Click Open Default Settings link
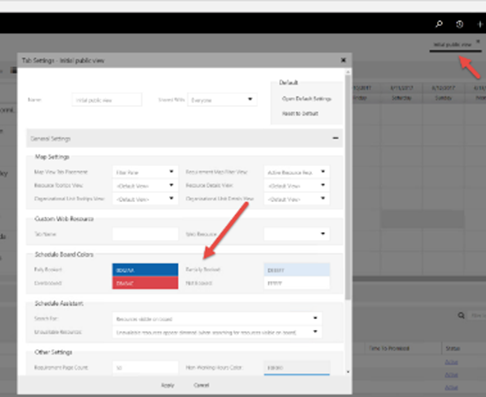 [307, 99]
